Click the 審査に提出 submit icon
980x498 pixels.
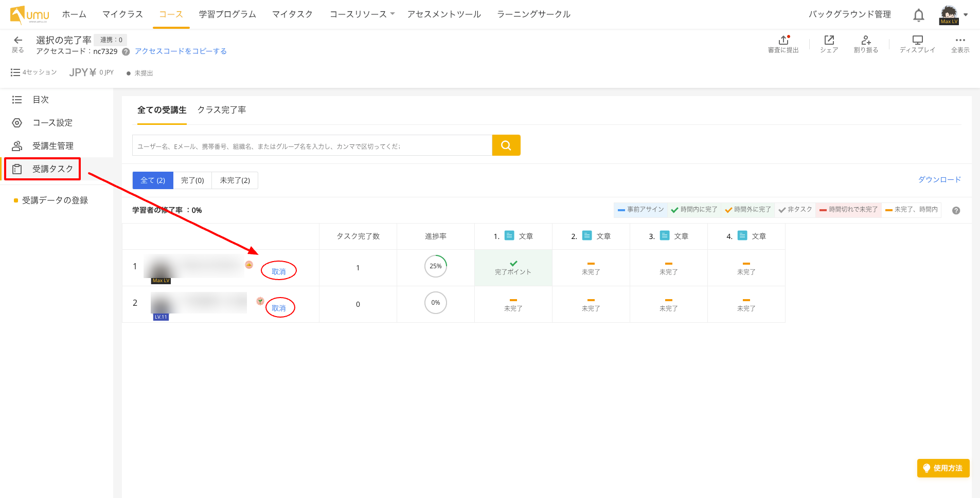(783, 41)
